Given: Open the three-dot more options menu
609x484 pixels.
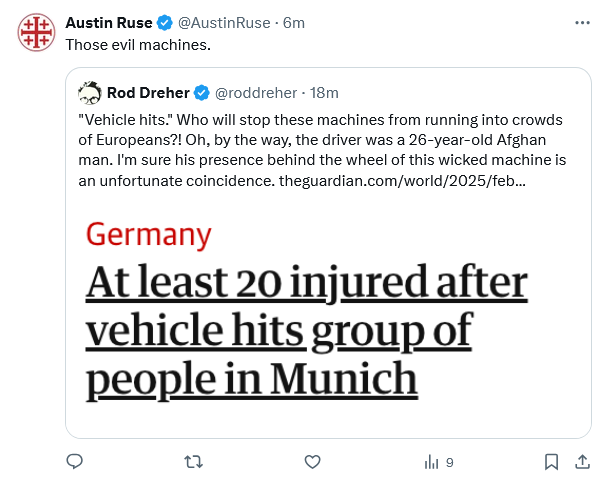Looking at the screenshot, I should click(x=582, y=22).
